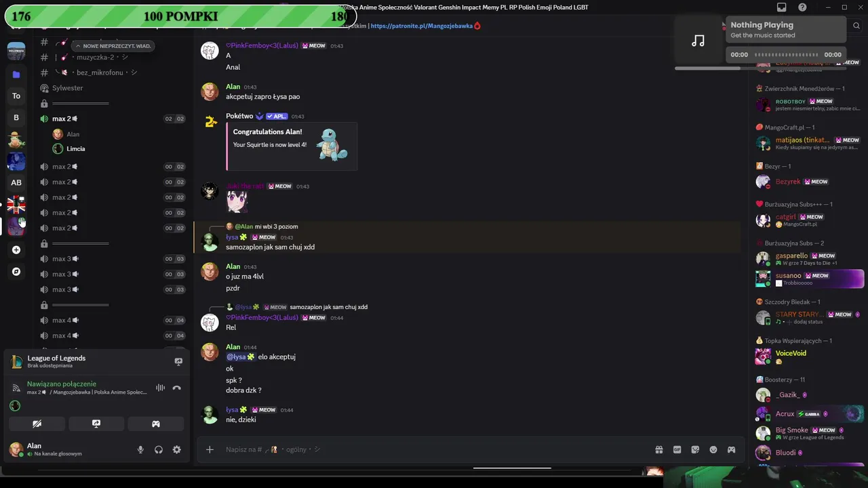Toggle camera on in voice panel
The image size is (868, 488).
point(37,424)
